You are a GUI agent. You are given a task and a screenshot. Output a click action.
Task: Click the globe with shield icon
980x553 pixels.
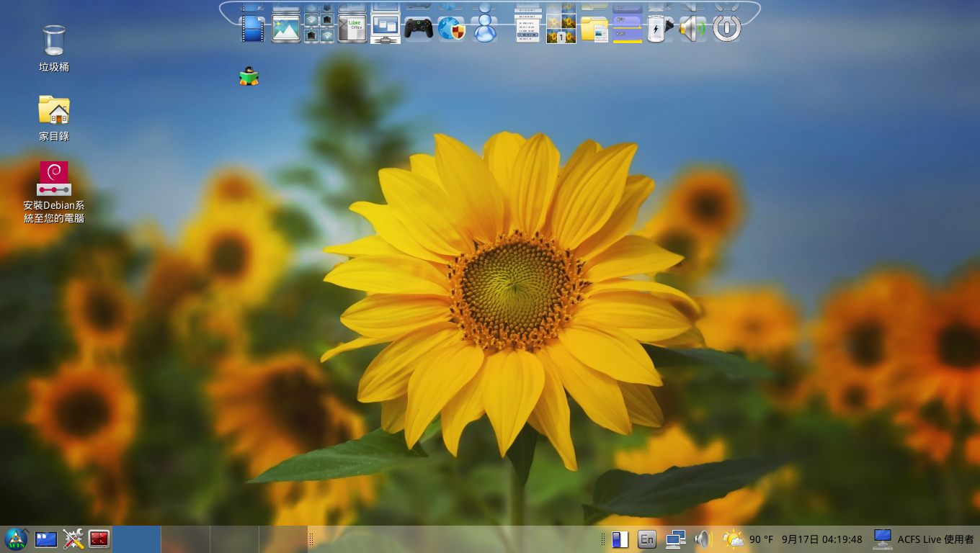(x=452, y=29)
